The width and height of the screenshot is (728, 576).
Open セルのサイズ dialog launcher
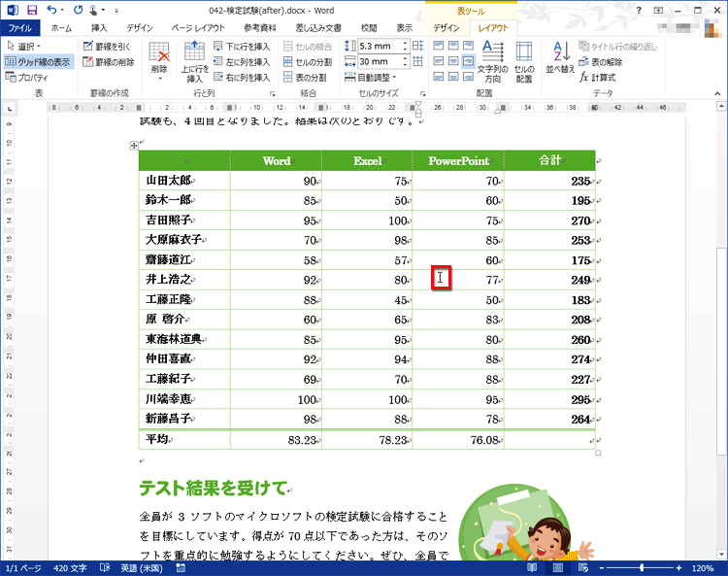(x=422, y=93)
